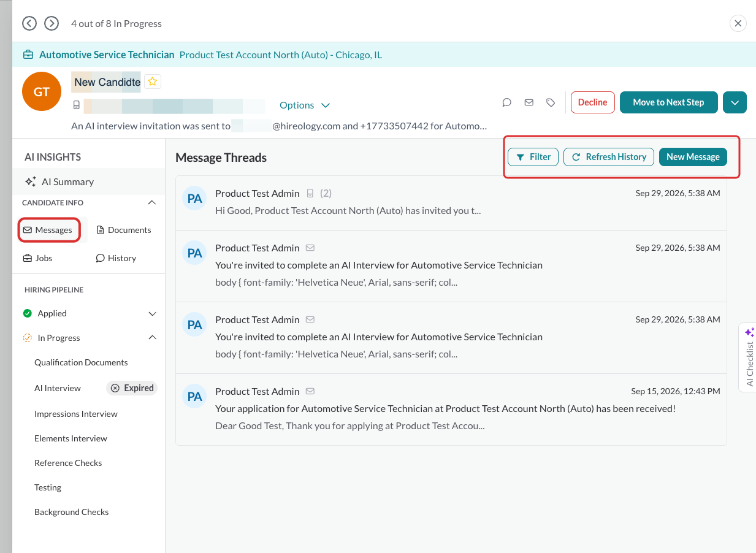
Task: Open AI Summary in AI Insights
Action: click(x=88, y=181)
